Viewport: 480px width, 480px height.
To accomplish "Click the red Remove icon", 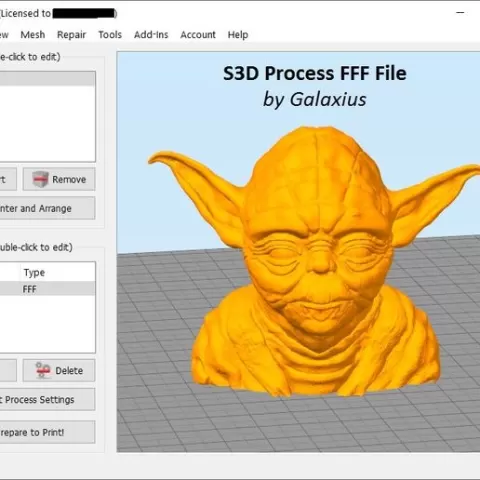I will (x=41, y=179).
